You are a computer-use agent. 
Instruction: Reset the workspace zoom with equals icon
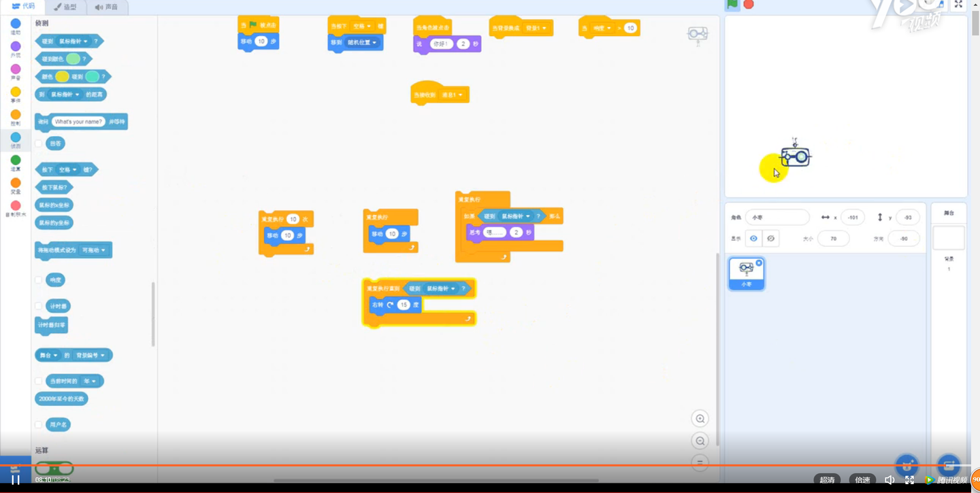click(700, 463)
